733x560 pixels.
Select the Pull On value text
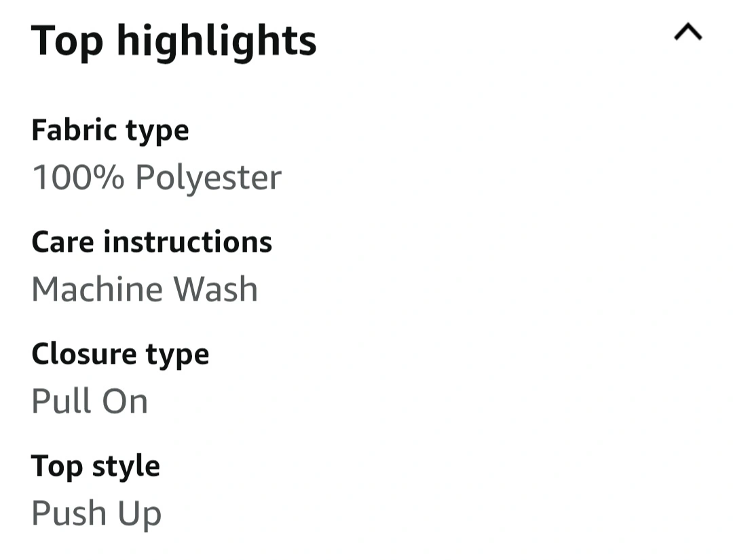coord(90,401)
